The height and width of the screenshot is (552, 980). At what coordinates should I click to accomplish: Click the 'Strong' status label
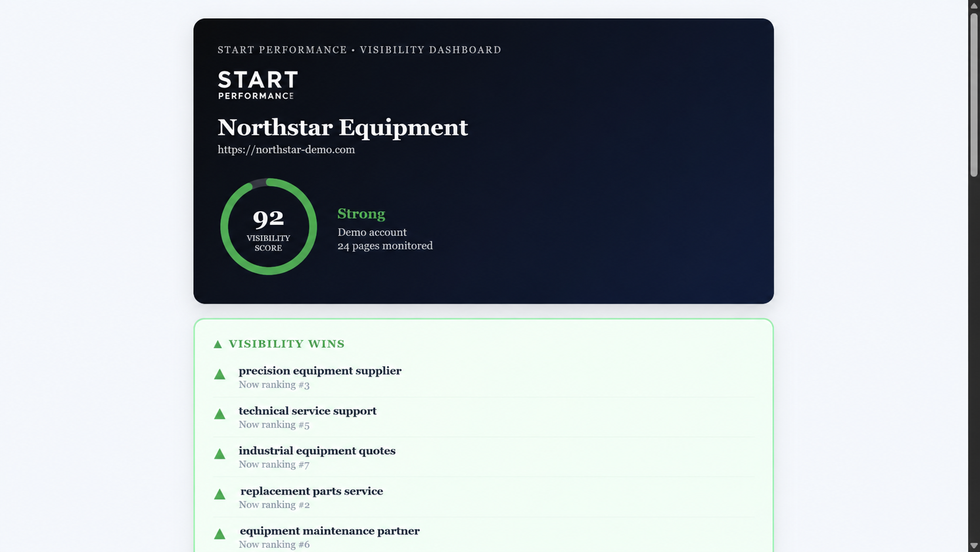point(361,214)
